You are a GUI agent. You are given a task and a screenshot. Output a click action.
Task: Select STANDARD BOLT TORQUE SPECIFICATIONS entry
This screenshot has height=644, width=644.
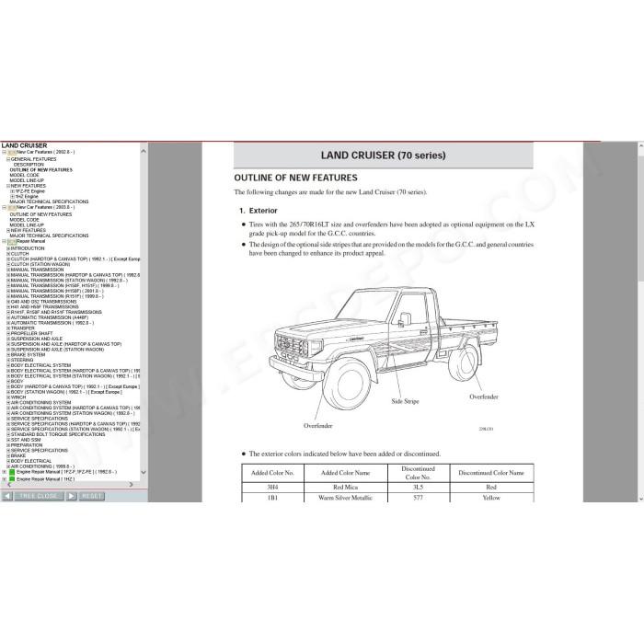coord(58,435)
